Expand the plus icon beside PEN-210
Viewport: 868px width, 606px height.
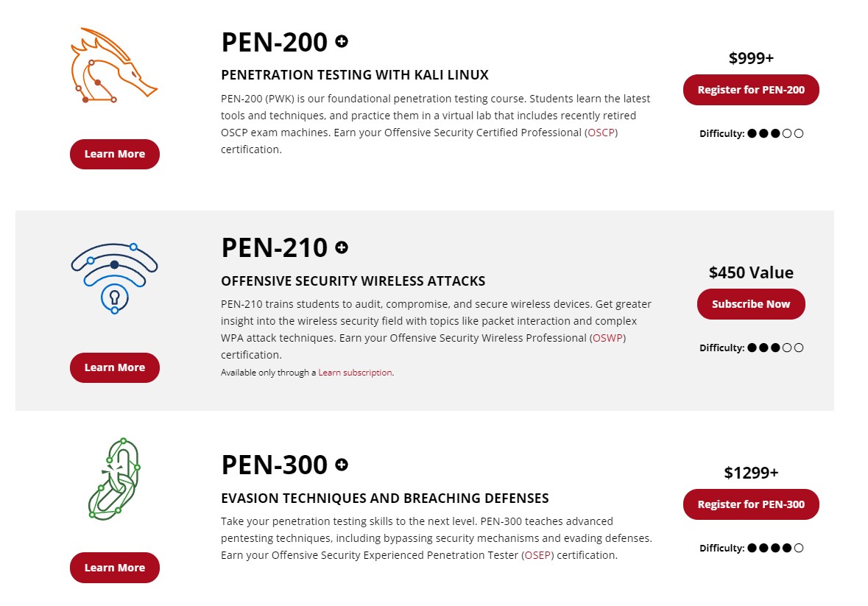342,247
